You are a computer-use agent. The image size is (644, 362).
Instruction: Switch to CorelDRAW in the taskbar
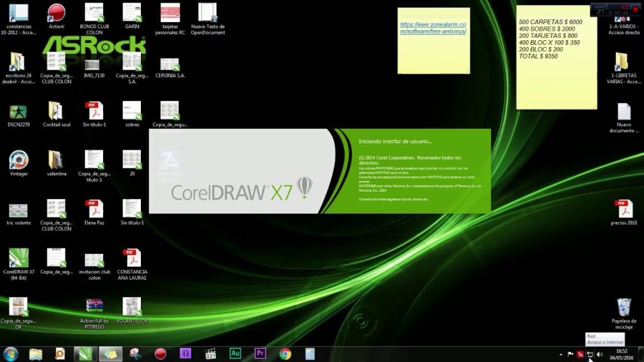86,354
